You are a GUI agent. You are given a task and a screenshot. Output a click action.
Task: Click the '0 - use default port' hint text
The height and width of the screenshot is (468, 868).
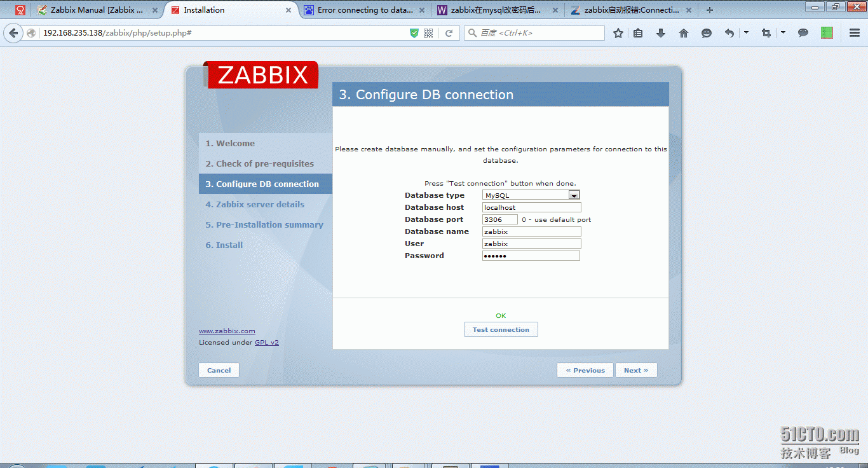pyautogui.click(x=556, y=219)
